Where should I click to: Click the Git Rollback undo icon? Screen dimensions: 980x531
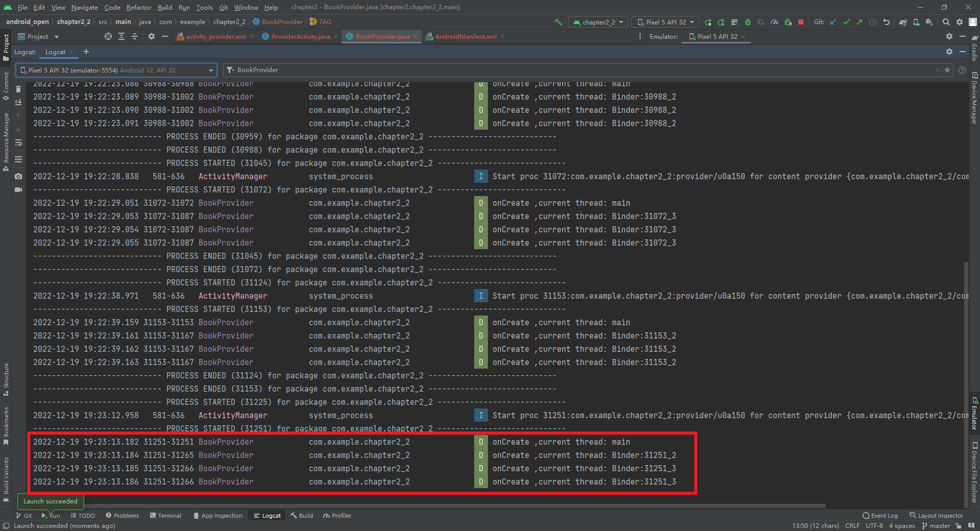[886, 22]
